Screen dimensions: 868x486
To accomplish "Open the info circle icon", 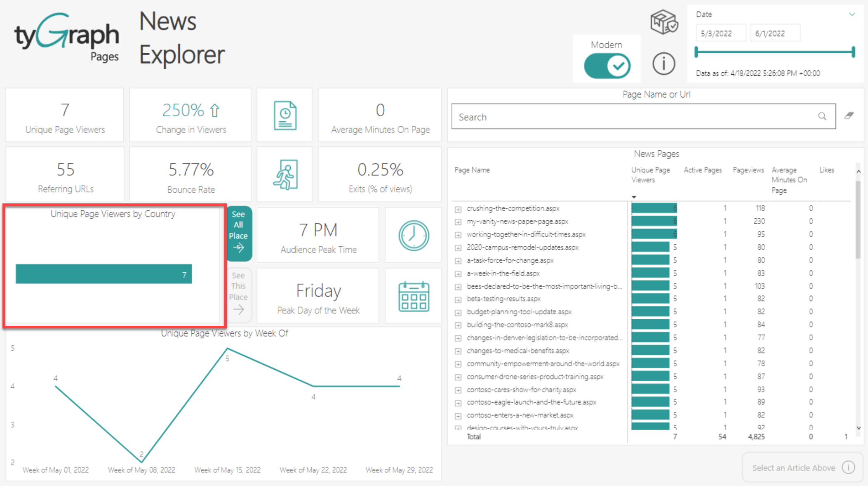I will [x=663, y=64].
